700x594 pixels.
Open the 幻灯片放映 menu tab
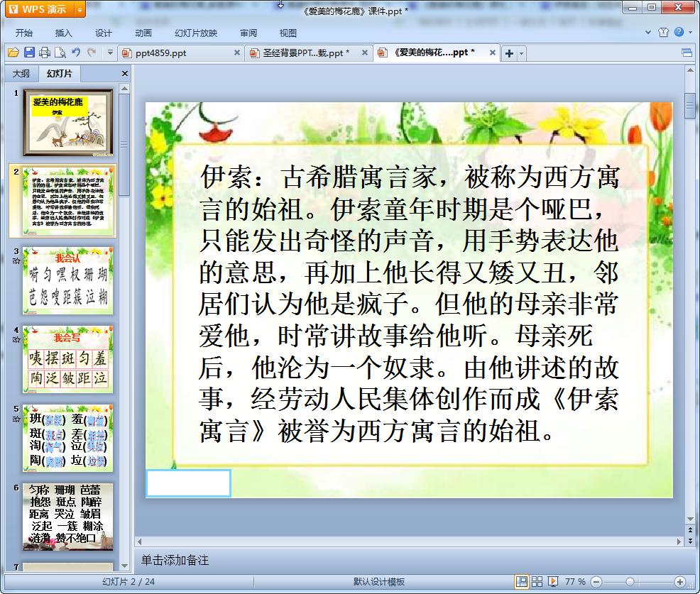(x=196, y=33)
